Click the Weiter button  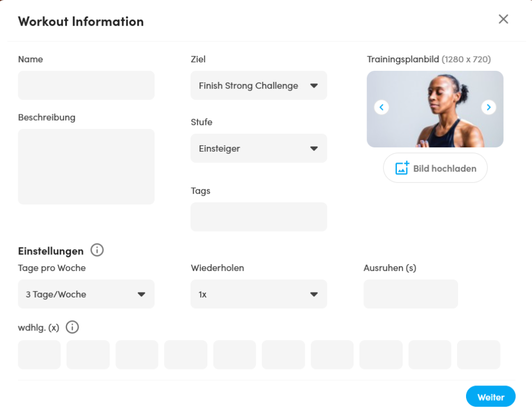491,396
